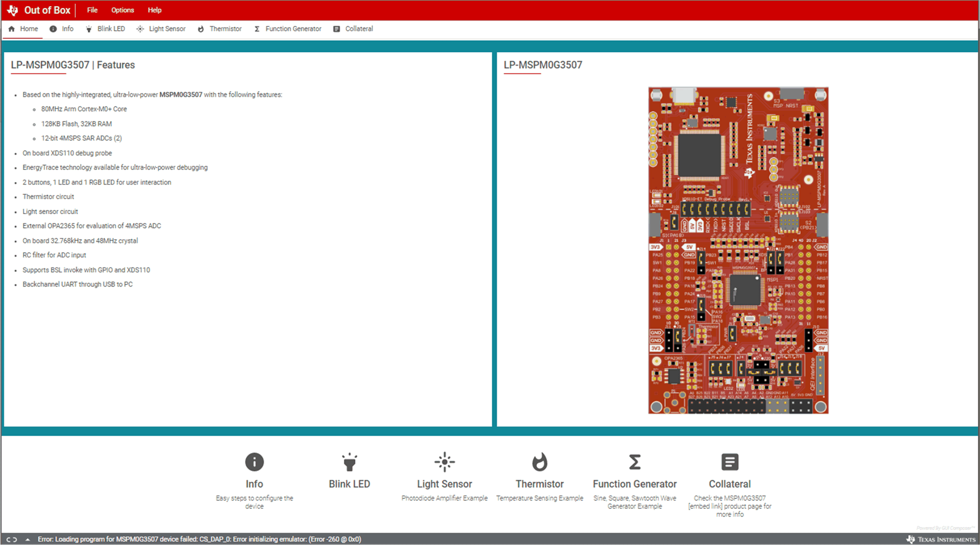Click the 32.768kHz and 48MHz crystal bullet
The height and width of the screenshot is (545, 980).
coord(80,241)
